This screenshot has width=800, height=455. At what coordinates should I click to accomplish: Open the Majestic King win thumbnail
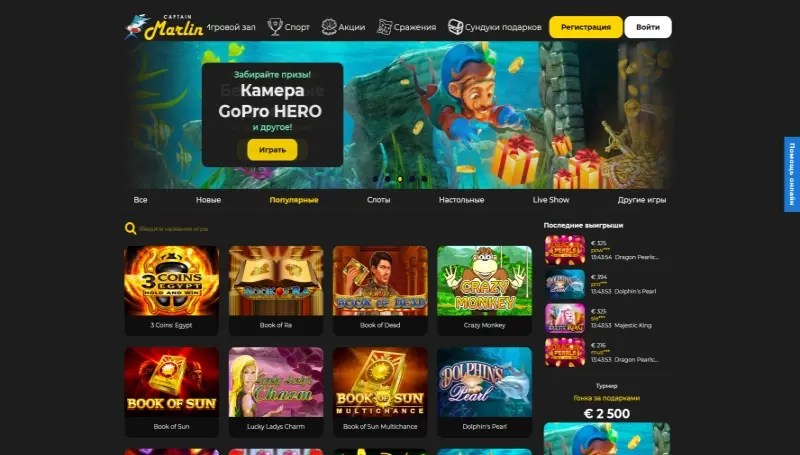coord(565,318)
